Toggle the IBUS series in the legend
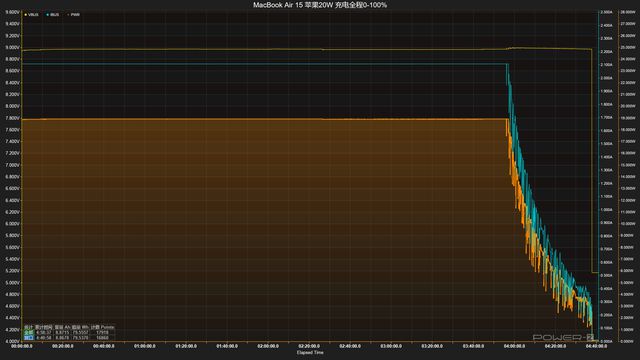640x360 pixels. pyautogui.click(x=53, y=15)
